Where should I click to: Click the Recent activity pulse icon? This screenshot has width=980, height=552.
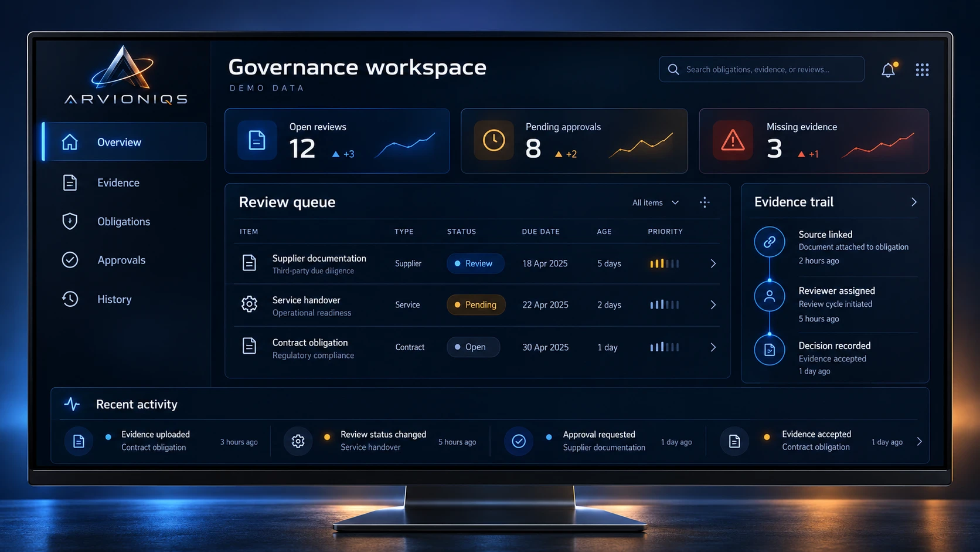[72, 404]
